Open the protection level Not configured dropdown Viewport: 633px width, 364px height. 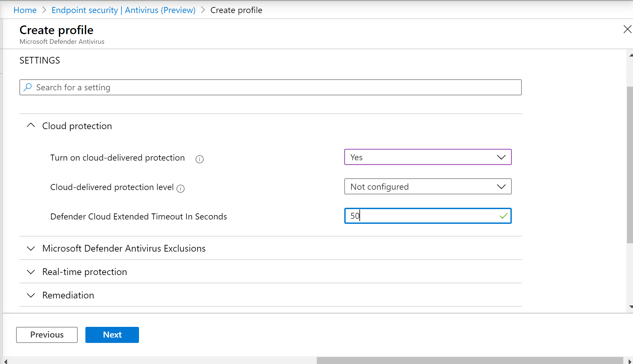428,187
